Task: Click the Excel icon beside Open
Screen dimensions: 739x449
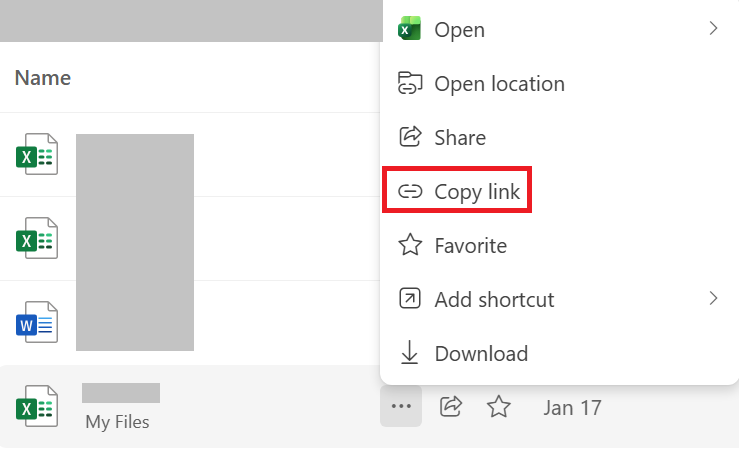Action: [x=409, y=29]
